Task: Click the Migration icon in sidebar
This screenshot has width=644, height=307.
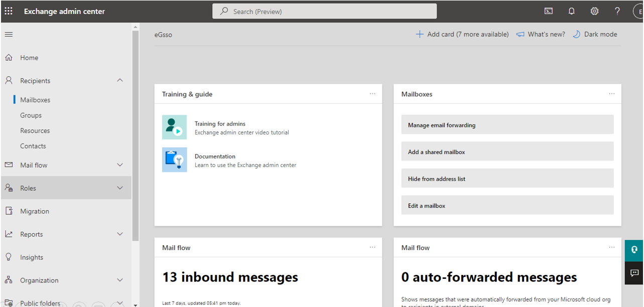Action: click(9, 211)
